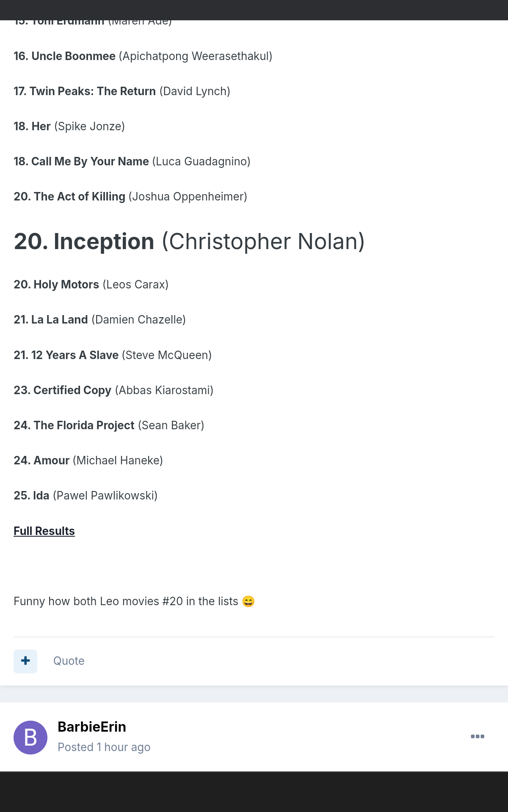Select The Act of Killing entry

[130, 197]
